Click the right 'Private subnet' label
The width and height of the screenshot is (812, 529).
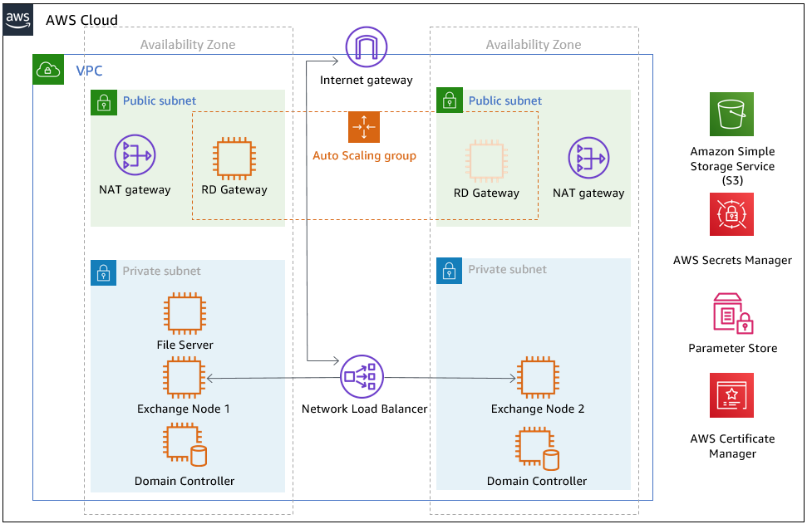[x=508, y=270]
